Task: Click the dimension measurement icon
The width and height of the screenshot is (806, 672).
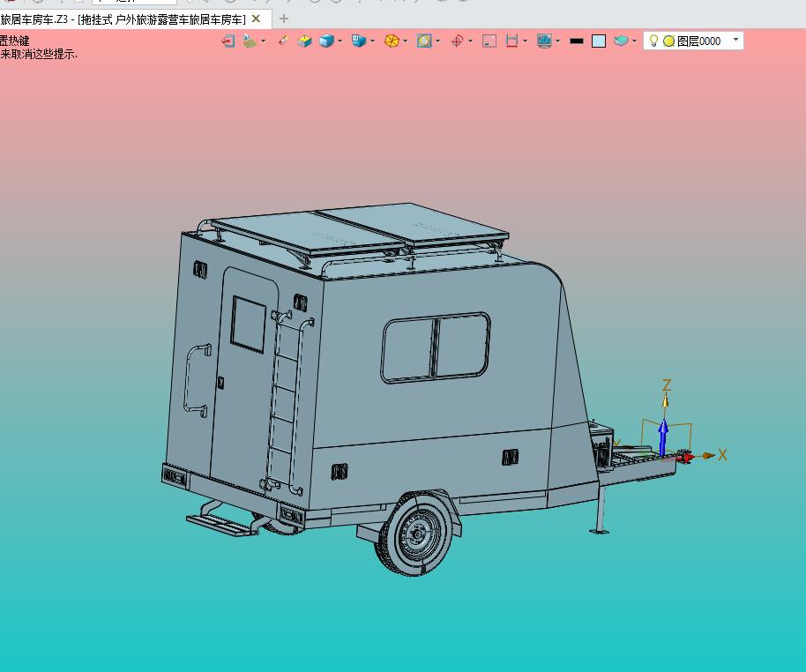Action: tap(511, 41)
